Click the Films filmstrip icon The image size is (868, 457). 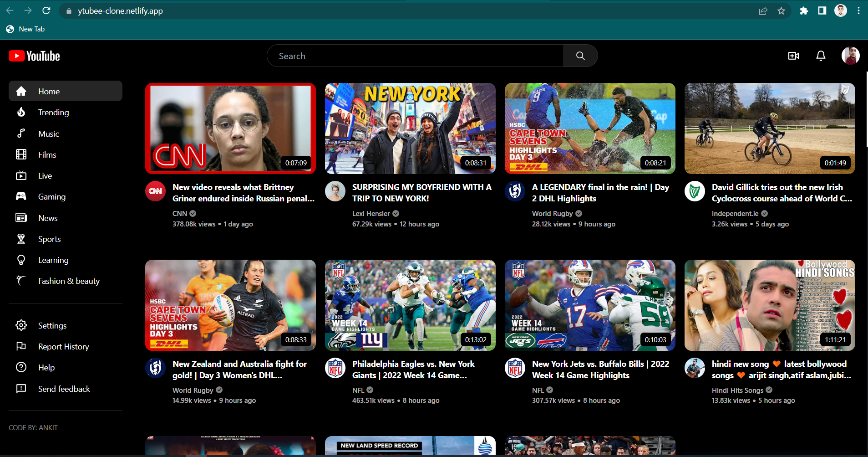click(x=21, y=154)
